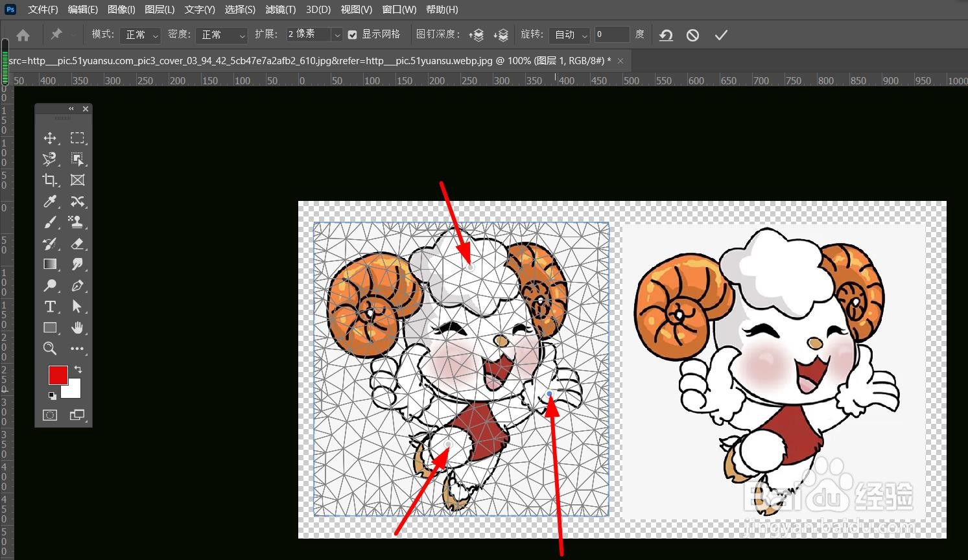The image size is (968, 560).
Task: Click the Home icon in options bar
Action: click(x=23, y=35)
